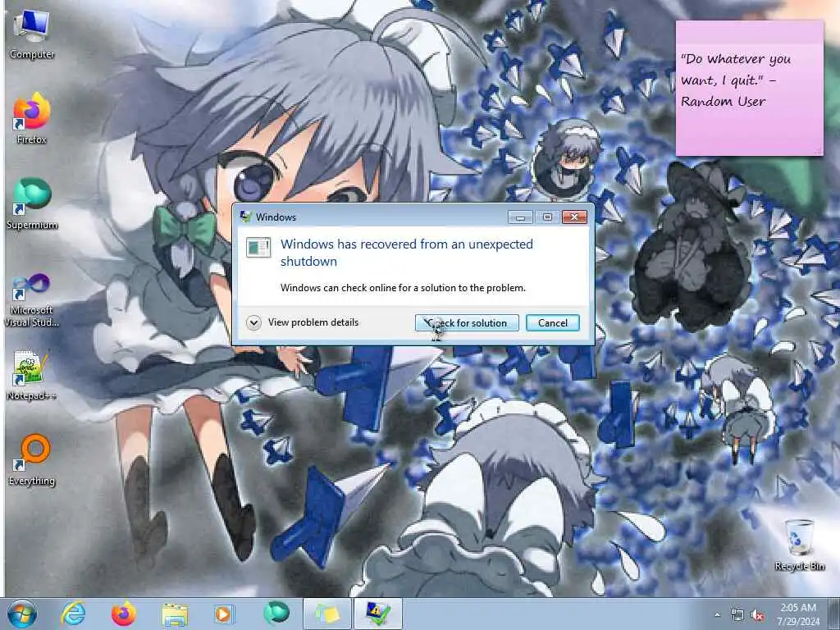This screenshot has height=630, width=840.
Task: Launch Supermium from the taskbar
Action: tap(276, 614)
